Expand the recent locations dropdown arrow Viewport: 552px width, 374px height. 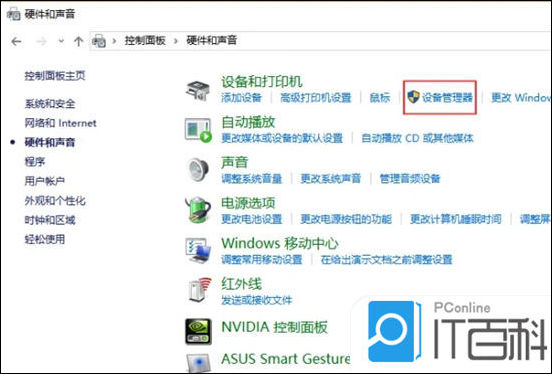[x=61, y=41]
